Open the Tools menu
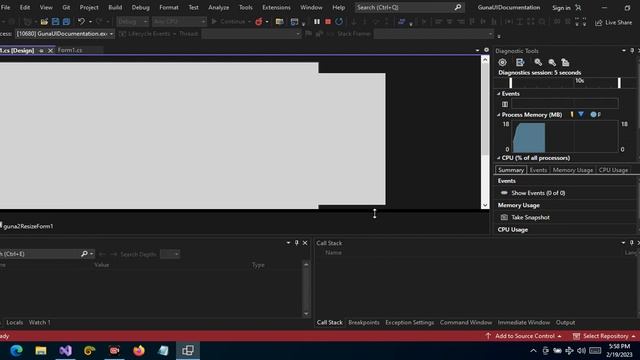640x360 pixels. 245,7
